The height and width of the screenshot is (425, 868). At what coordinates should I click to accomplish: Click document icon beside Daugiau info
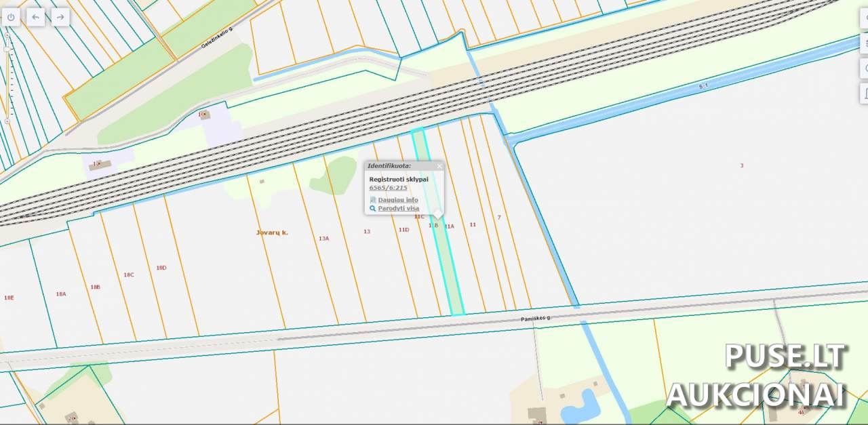click(x=372, y=200)
